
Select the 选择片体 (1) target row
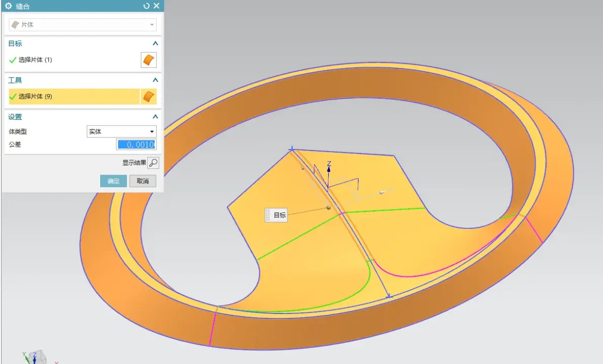pos(74,60)
